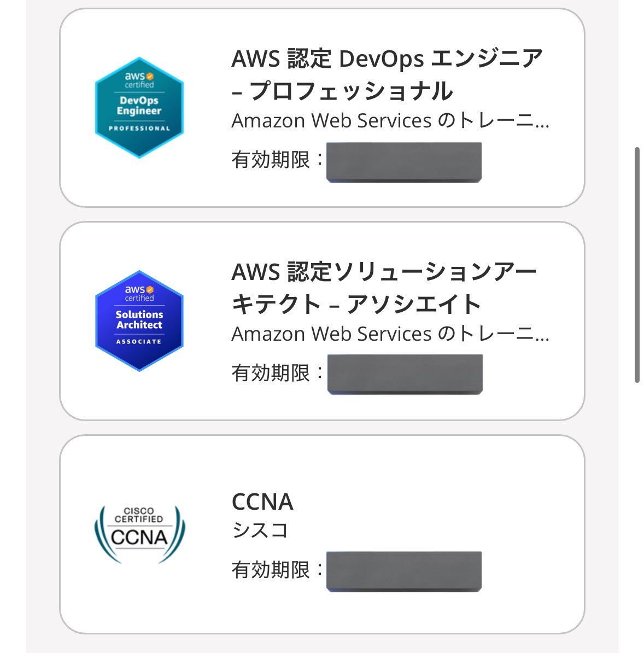Open the AWS 認定ソリューションアーキテクト certification title

pos(384,288)
